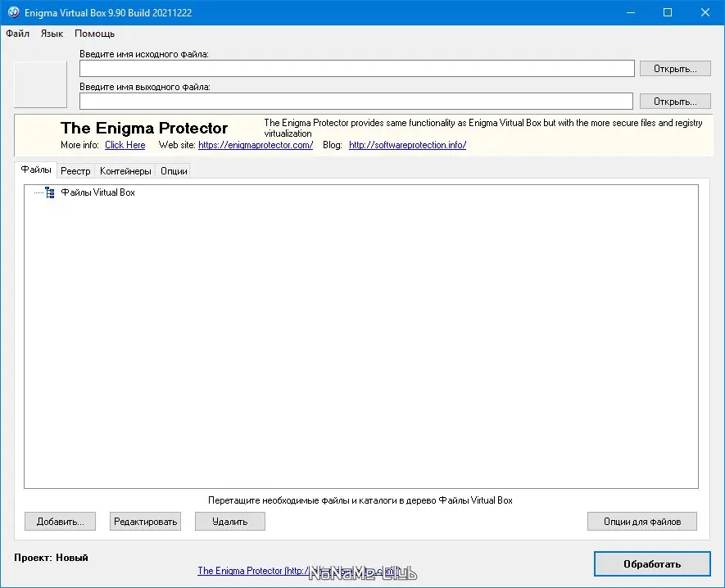Maximize the Enigma Virtual Box window
Image resolution: width=725 pixels, height=588 pixels.
click(x=668, y=12)
